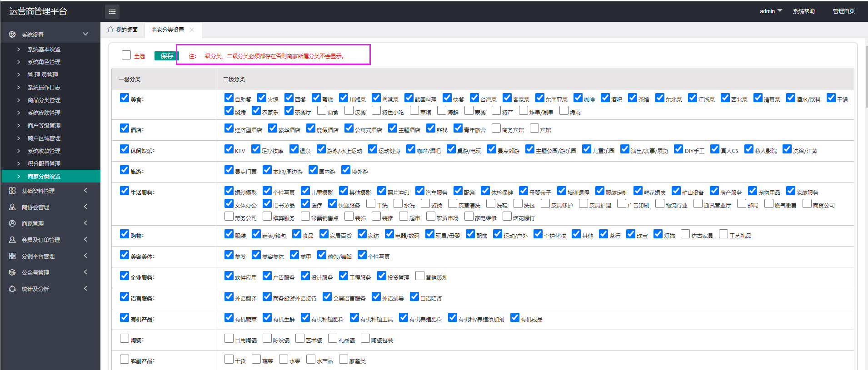This screenshot has height=370, width=868.
Task: Open 系统角色管理 in the sidebar
Action: pyautogui.click(x=44, y=62)
